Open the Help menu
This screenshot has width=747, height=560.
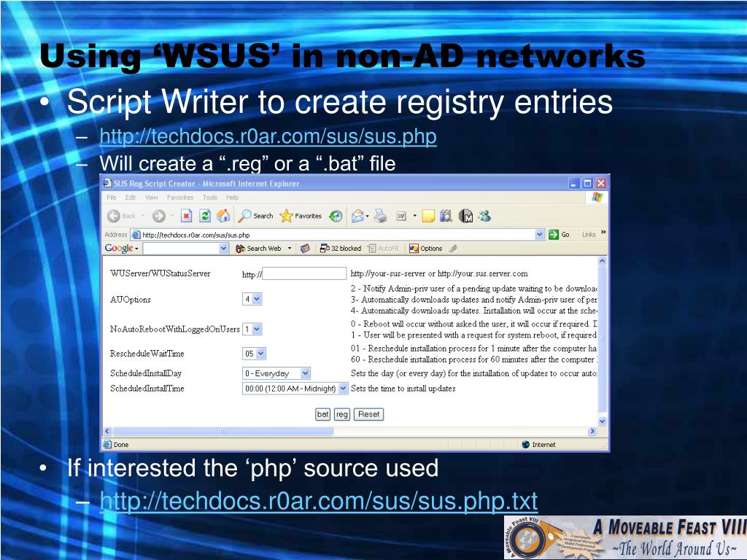pos(233,197)
